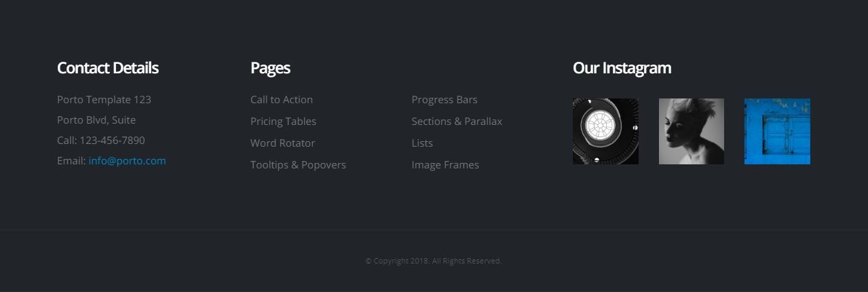
Task: Open the Progress Bars page link
Action: 444,100
